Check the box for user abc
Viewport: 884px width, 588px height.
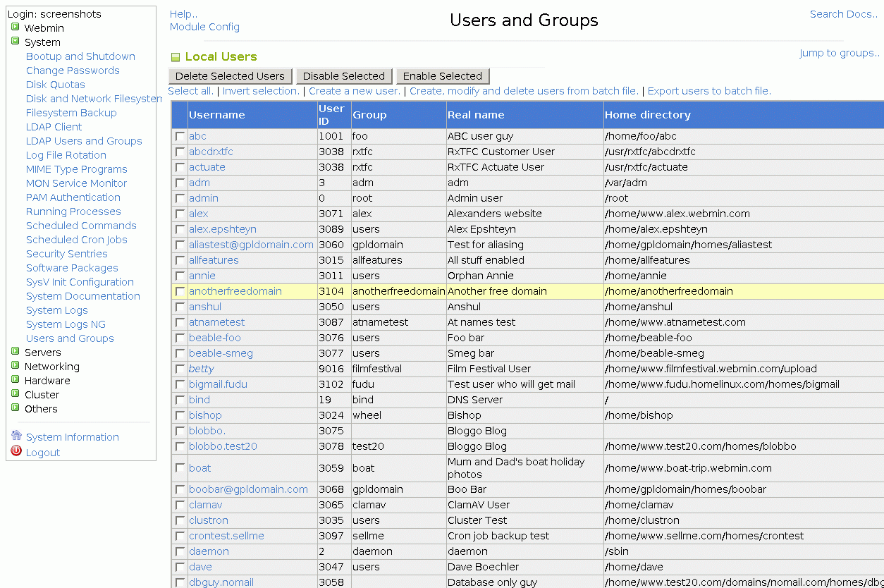click(x=180, y=136)
